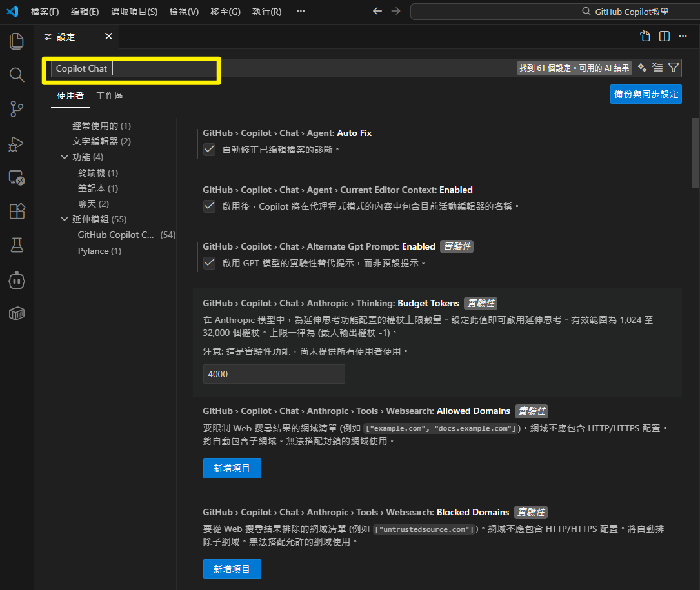Image resolution: width=700 pixels, height=590 pixels.
Task: Open the Source Control view
Action: pyautogui.click(x=16, y=108)
